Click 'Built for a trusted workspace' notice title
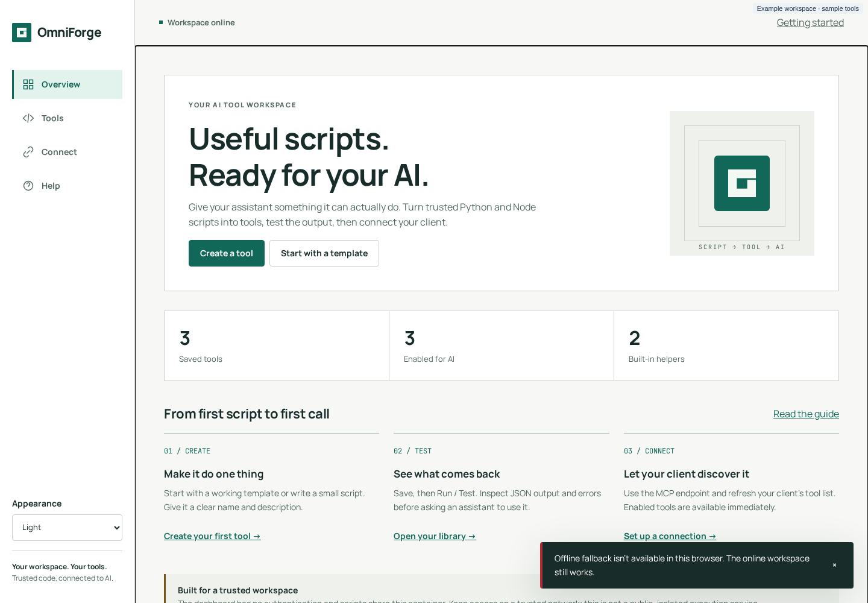 tap(237, 590)
